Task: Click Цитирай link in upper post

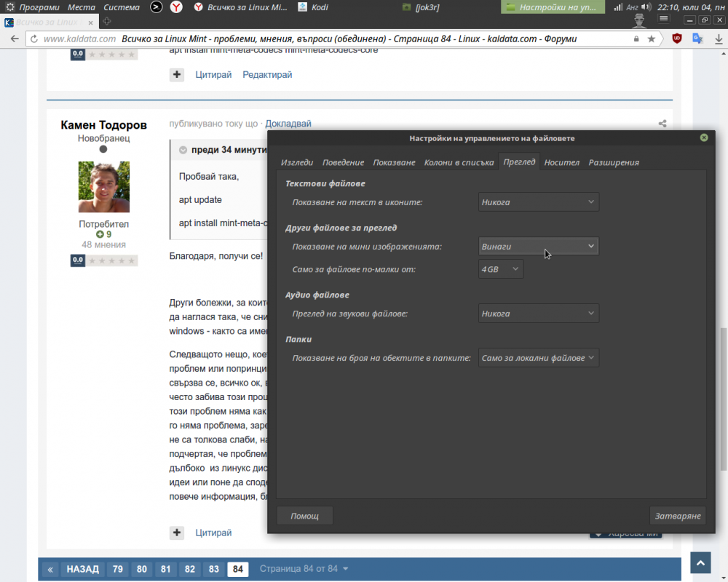Action: pos(213,75)
